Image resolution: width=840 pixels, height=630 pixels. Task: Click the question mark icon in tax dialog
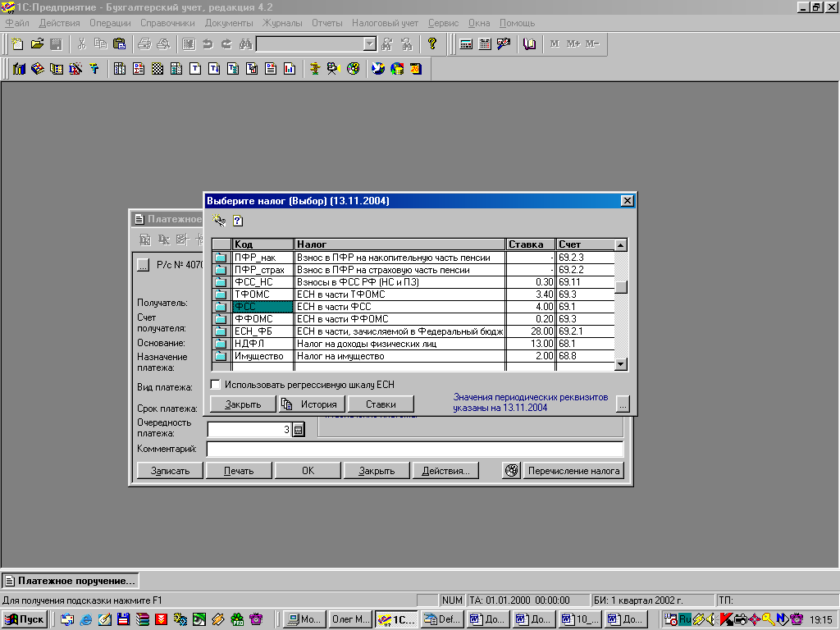coord(238,220)
